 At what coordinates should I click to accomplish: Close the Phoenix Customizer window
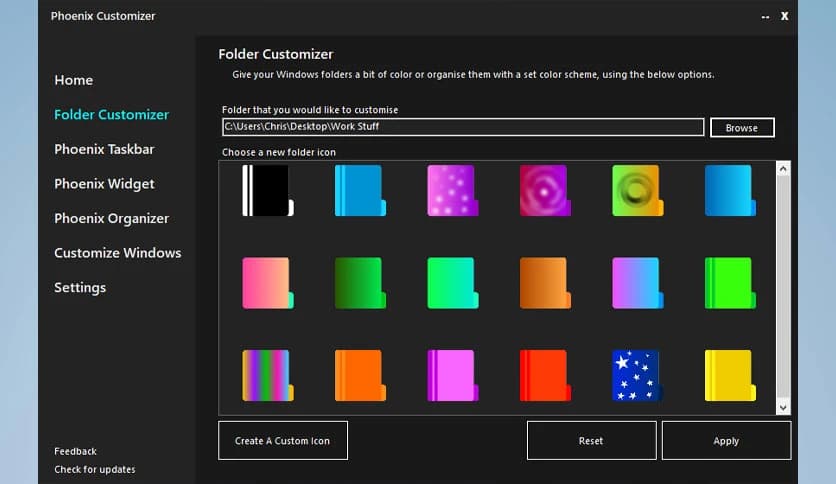point(784,16)
